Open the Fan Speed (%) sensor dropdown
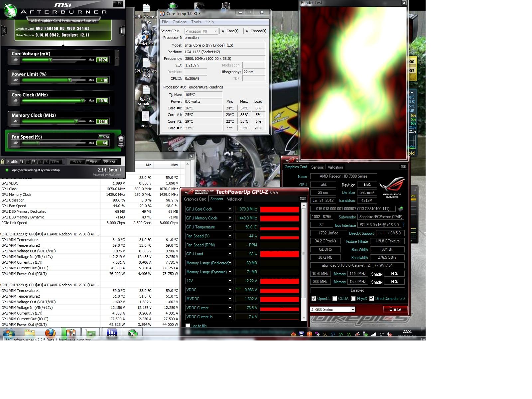 (x=229, y=236)
